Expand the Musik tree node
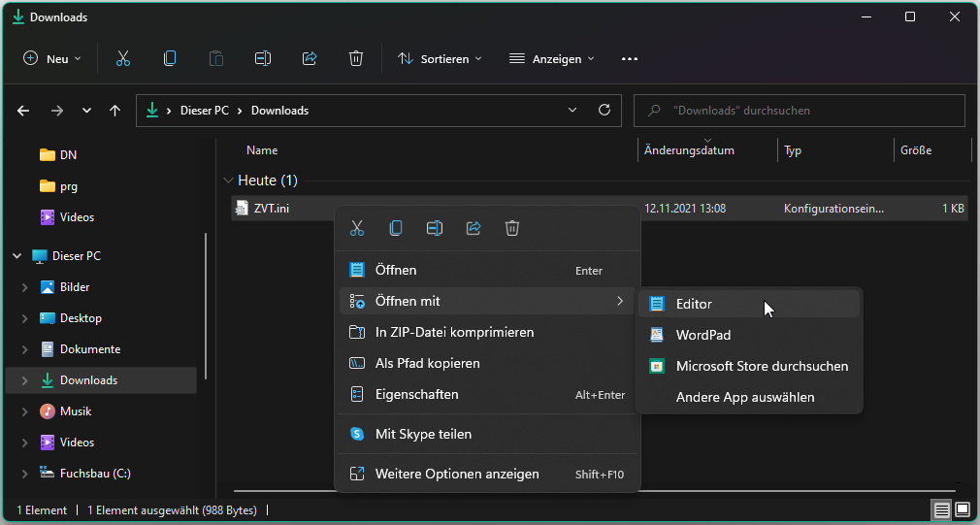Viewport: 980px width, 525px height. pyautogui.click(x=25, y=411)
